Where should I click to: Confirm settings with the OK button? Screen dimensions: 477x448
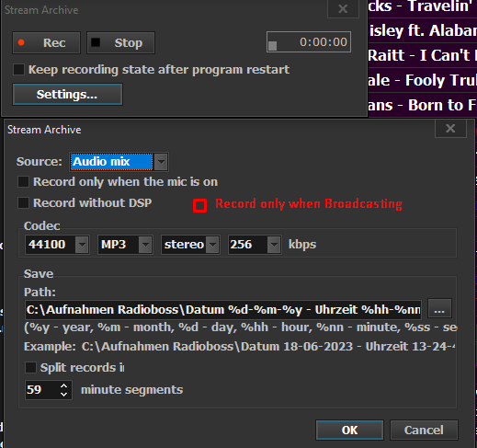[x=349, y=430]
